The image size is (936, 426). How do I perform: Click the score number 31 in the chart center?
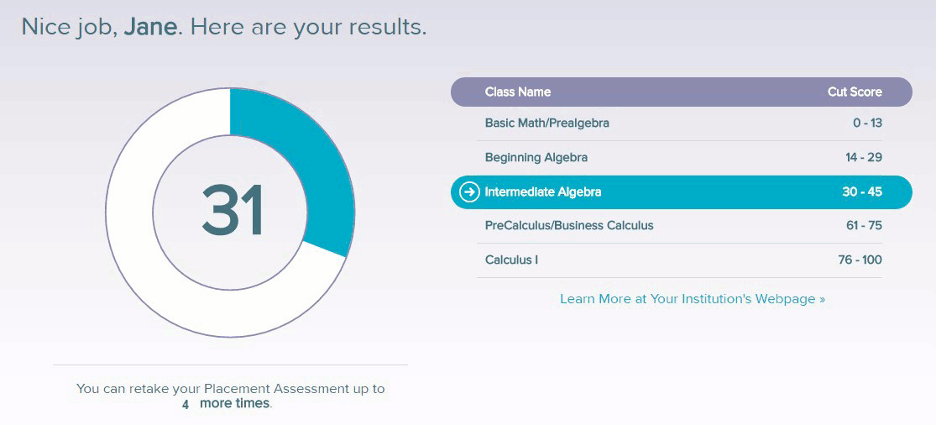231,211
